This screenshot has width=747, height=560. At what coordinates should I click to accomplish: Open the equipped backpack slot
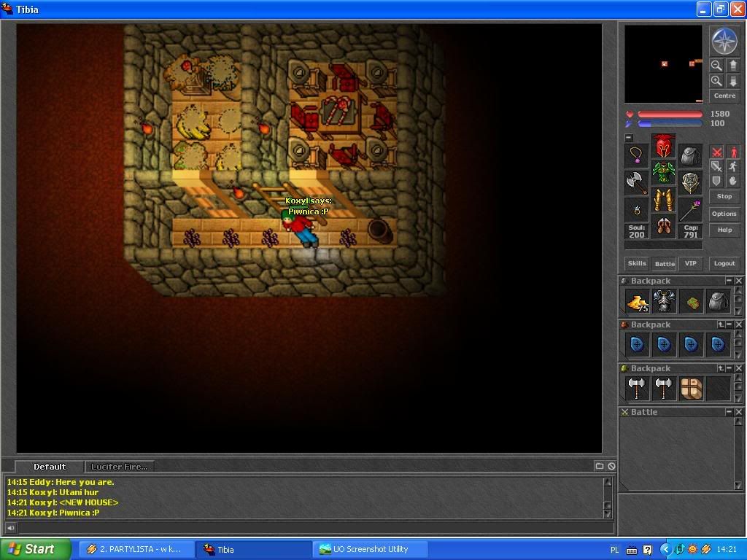coord(690,155)
